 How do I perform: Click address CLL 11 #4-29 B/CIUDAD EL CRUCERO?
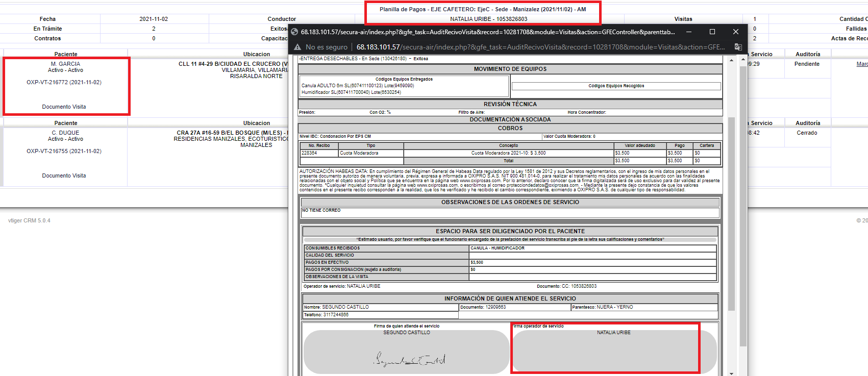click(x=233, y=64)
